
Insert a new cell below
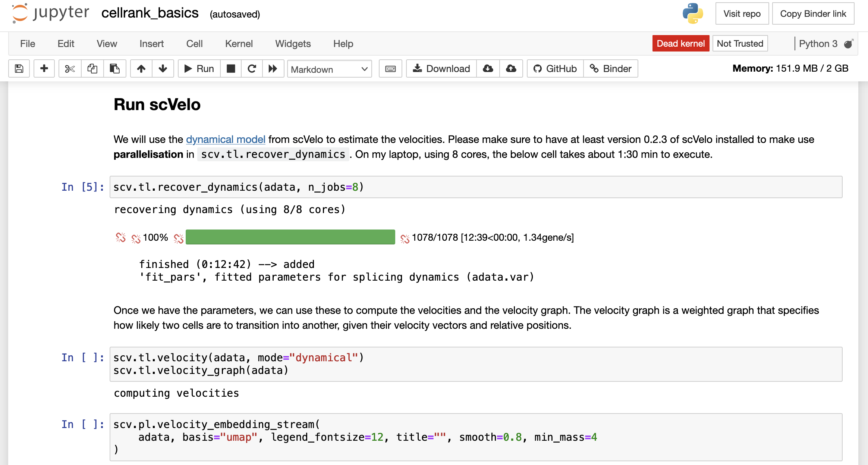click(x=44, y=69)
